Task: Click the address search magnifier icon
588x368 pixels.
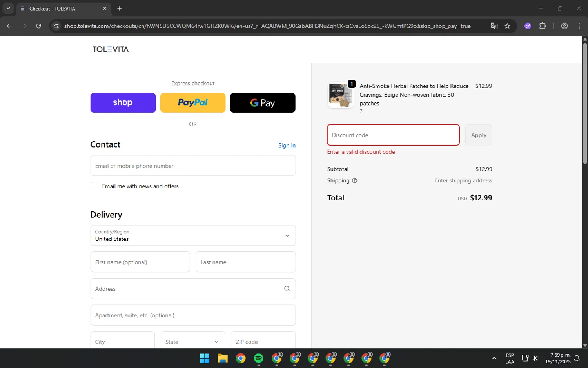Action: tap(287, 289)
